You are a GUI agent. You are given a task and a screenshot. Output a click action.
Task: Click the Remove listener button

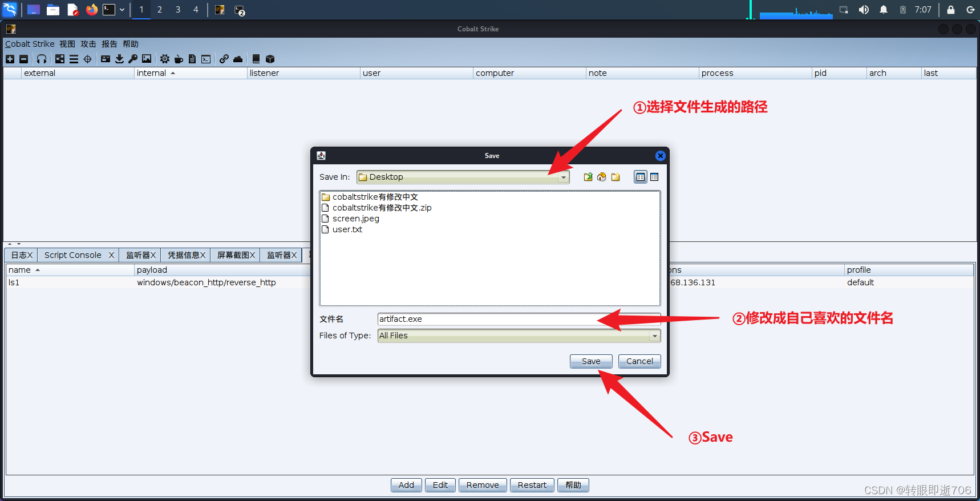click(x=483, y=485)
